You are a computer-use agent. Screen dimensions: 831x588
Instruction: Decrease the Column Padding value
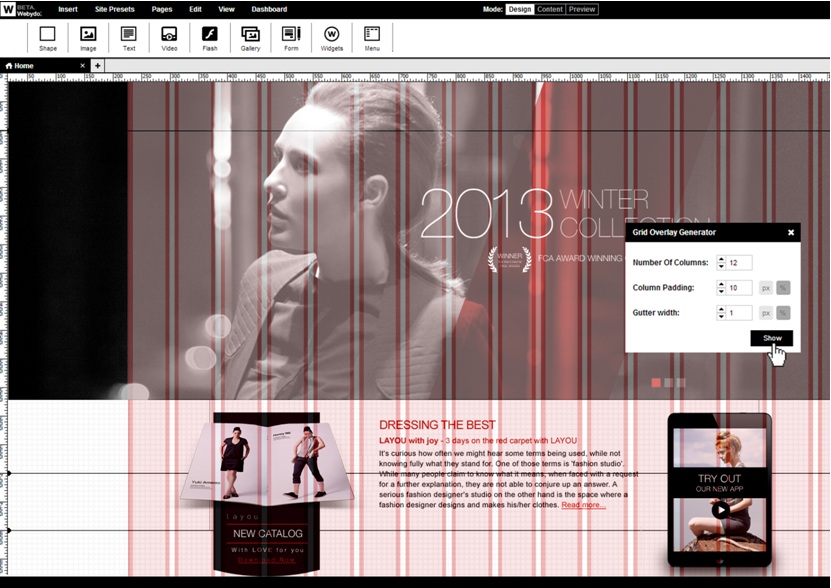(x=722, y=293)
